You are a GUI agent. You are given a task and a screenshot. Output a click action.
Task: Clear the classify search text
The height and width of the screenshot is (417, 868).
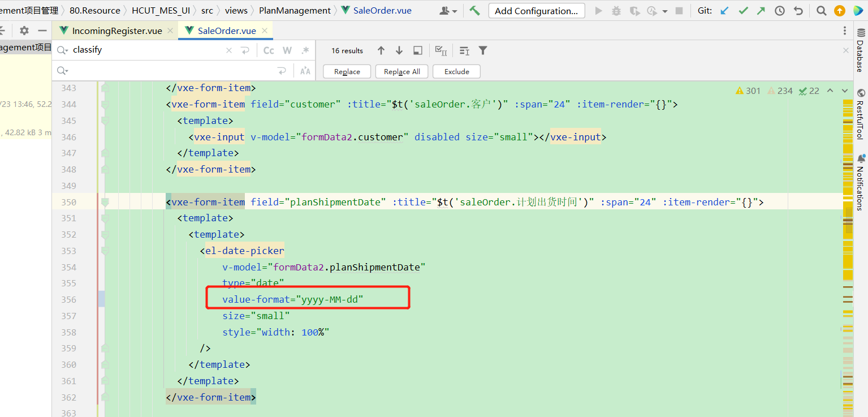coord(229,50)
